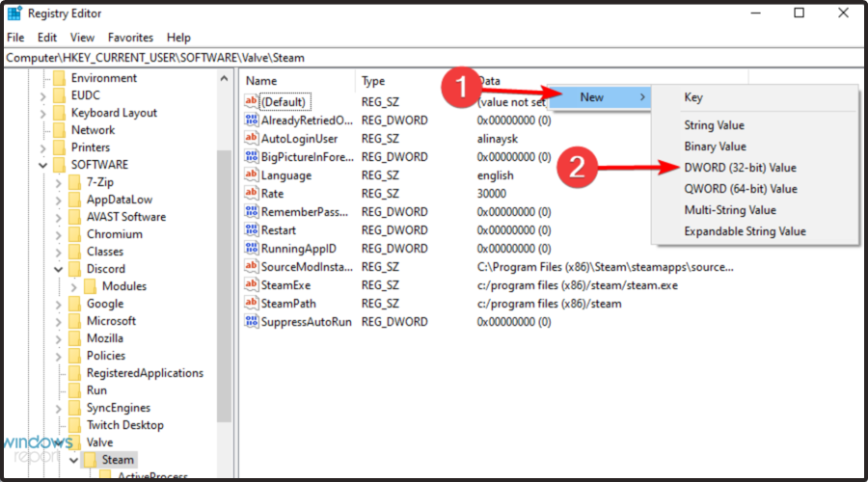The height and width of the screenshot is (482, 868).
Task: Click the Google folder icon
Action: click(x=74, y=304)
